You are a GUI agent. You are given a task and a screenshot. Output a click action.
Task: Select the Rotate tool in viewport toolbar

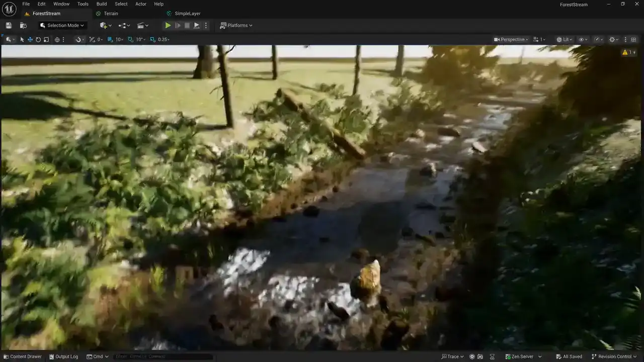[x=38, y=40]
